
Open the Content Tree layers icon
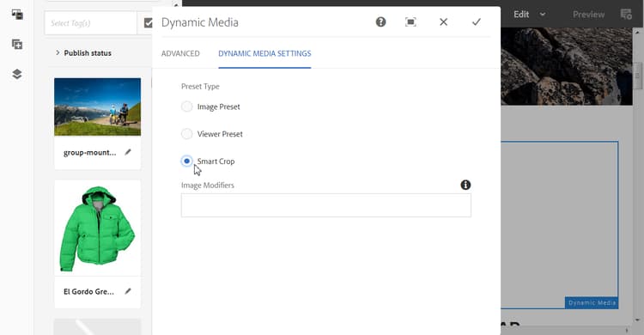point(17,74)
